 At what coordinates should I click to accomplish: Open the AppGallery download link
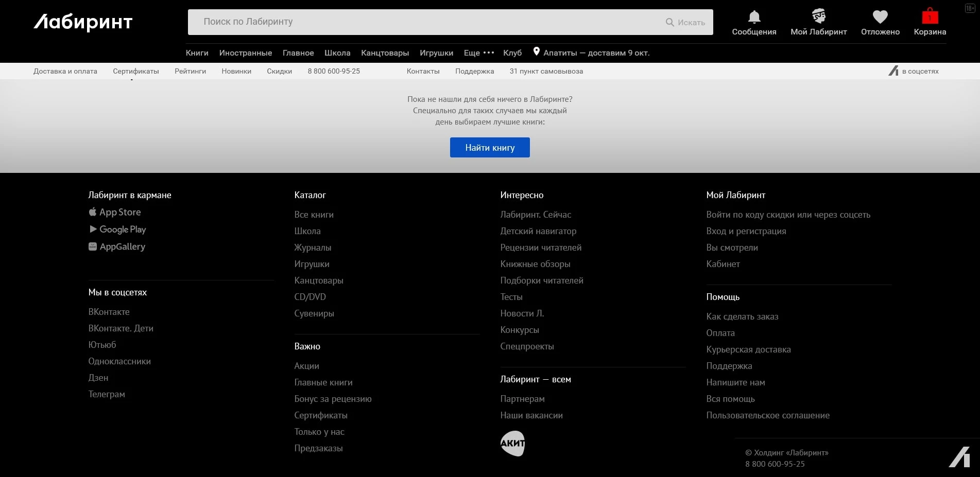pos(117,246)
